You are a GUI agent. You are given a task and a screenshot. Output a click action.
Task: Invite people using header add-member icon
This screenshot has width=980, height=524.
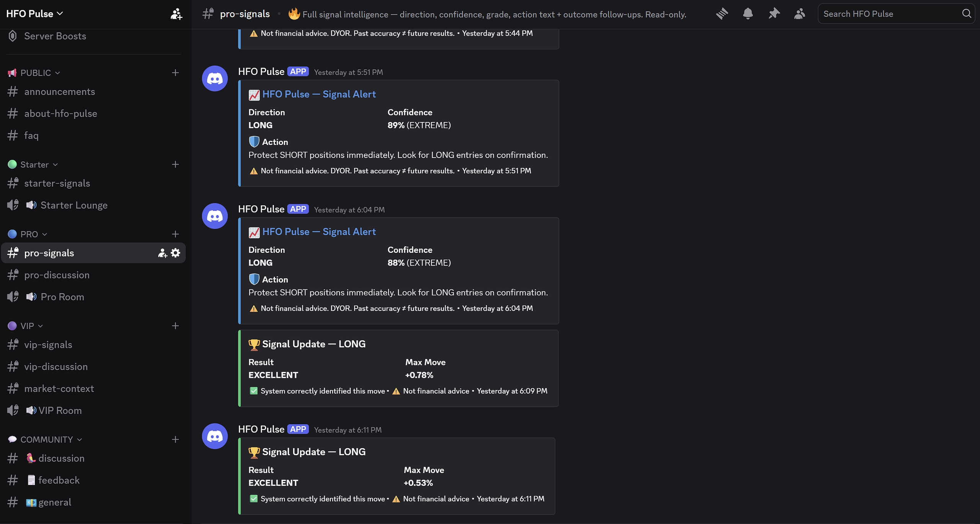point(176,14)
